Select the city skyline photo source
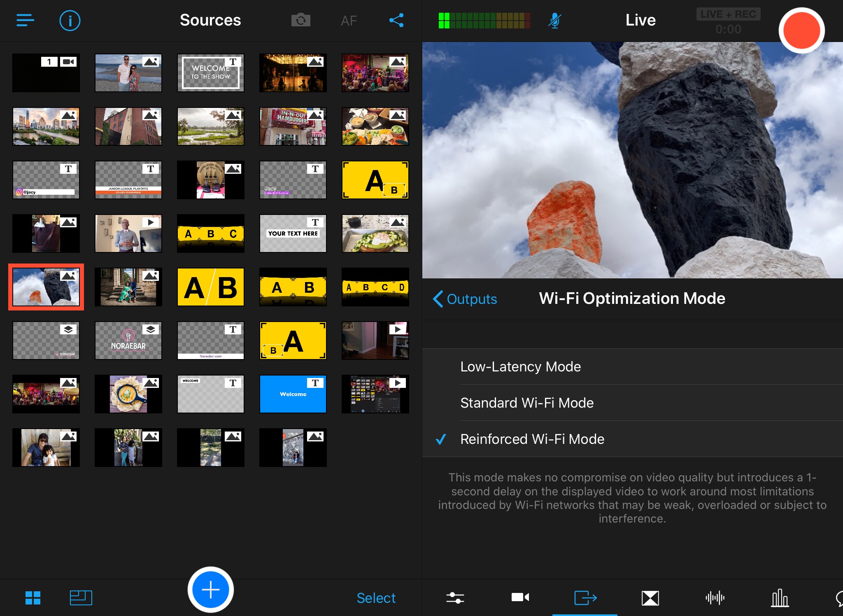The height and width of the screenshot is (616, 843). coord(46,126)
